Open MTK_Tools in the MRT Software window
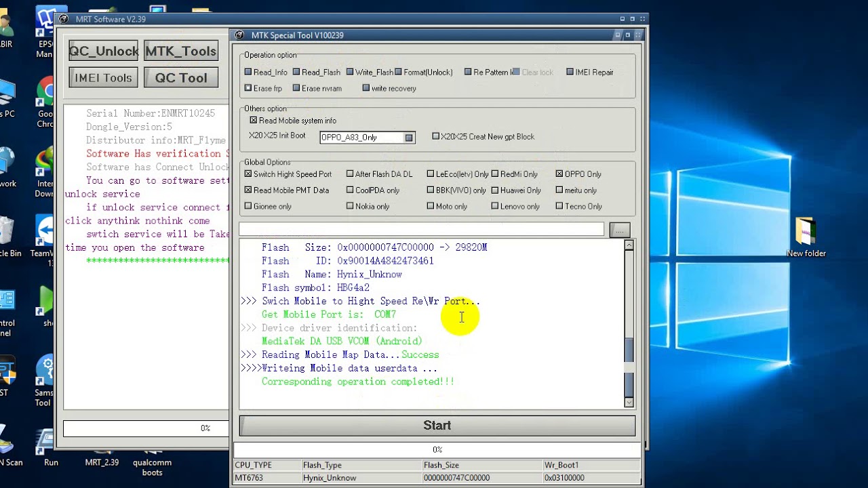 [x=180, y=51]
